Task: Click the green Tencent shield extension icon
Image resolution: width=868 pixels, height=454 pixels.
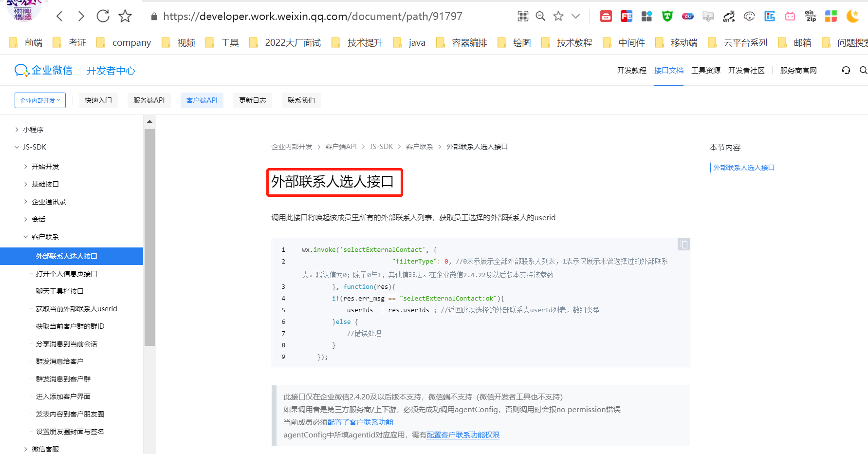Action: point(667,16)
